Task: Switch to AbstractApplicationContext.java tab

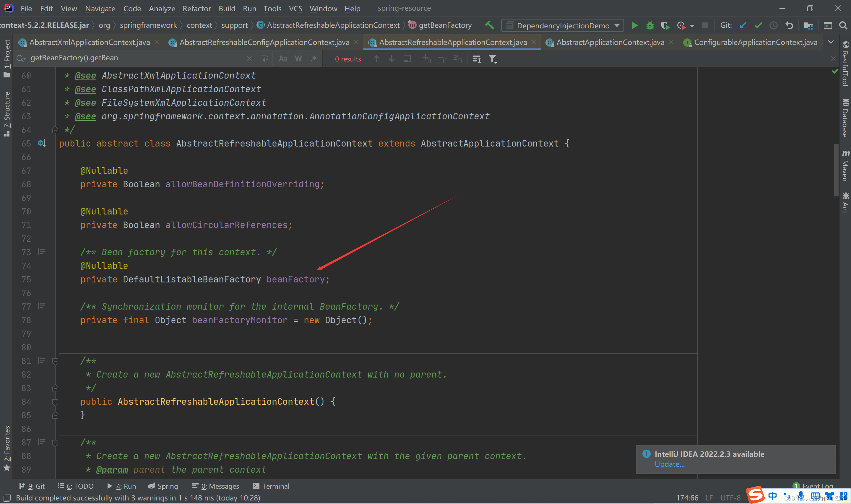Action: [610, 42]
